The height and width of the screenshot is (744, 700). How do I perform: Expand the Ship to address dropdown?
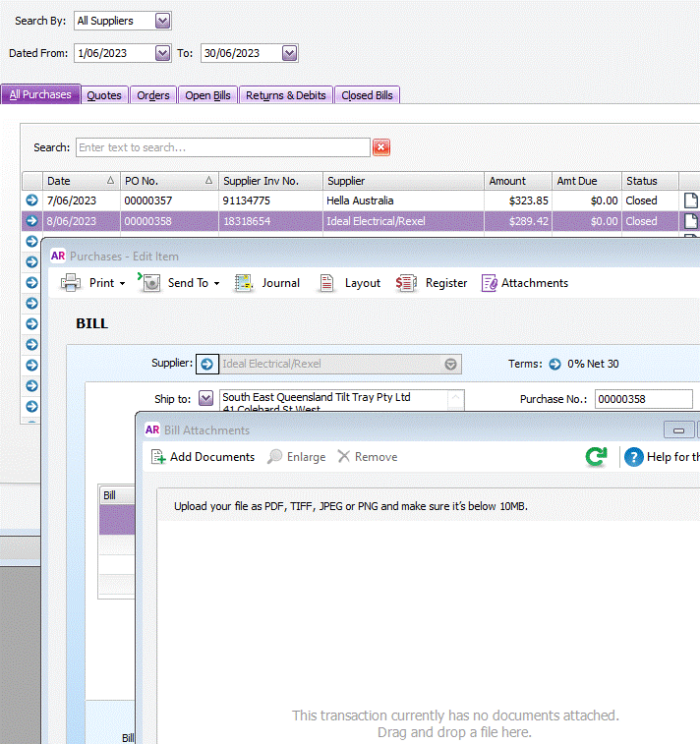pos(205,398)
